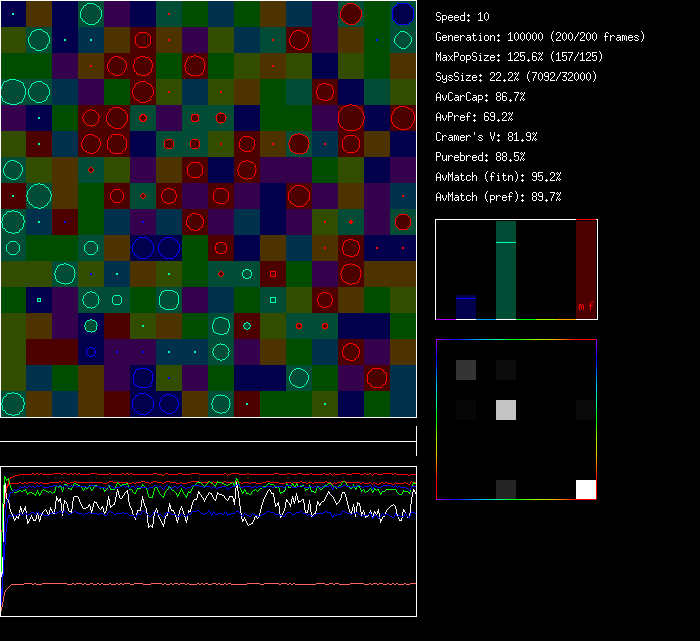The image size is (700, 641).
Task: Click the dark gray top-left square in the heatmap
Action: tap(466, 370)
